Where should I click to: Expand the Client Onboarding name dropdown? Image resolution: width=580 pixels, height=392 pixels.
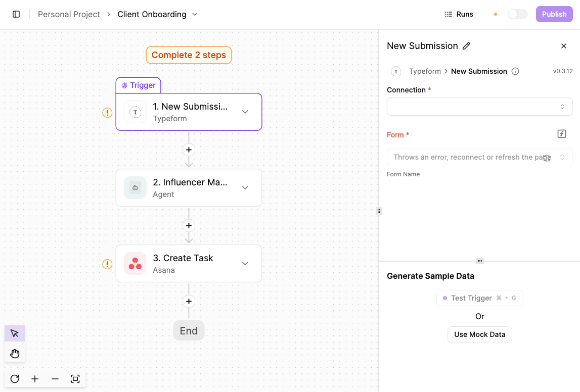click(x=195, y=14)
